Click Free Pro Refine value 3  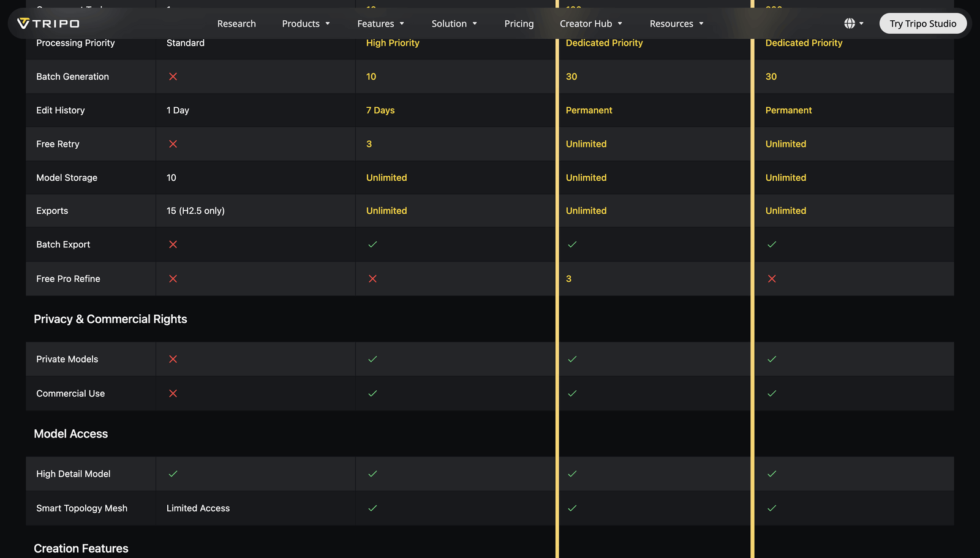tap(568, 279)
